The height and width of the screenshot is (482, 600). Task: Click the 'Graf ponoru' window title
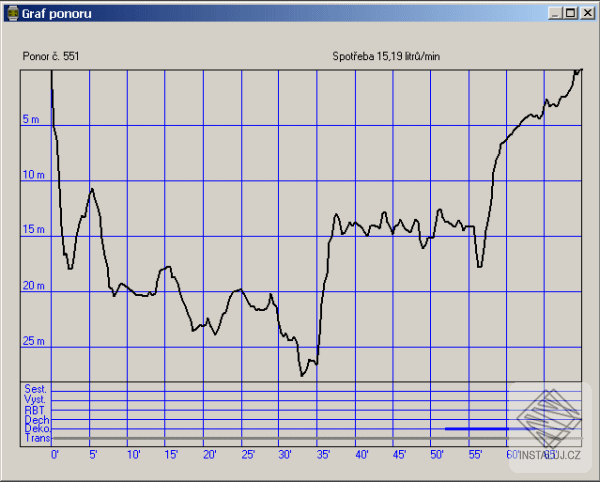[x=56, y=14]
